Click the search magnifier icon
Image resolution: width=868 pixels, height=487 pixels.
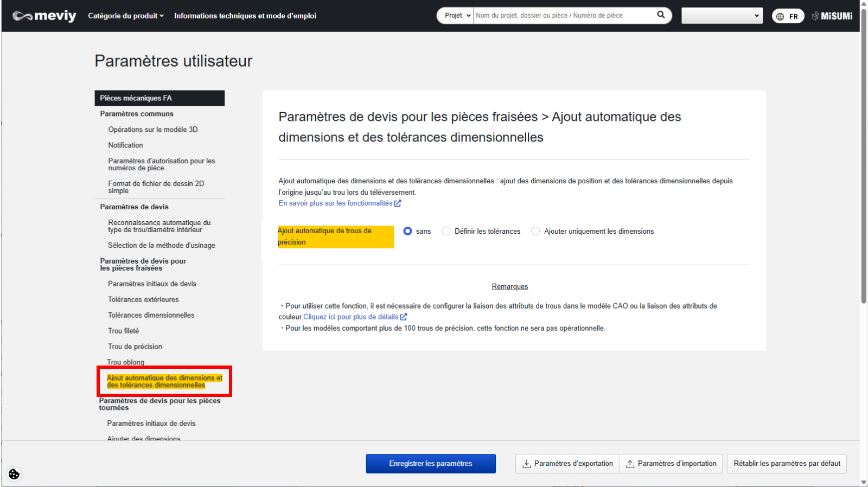point(661,15)
